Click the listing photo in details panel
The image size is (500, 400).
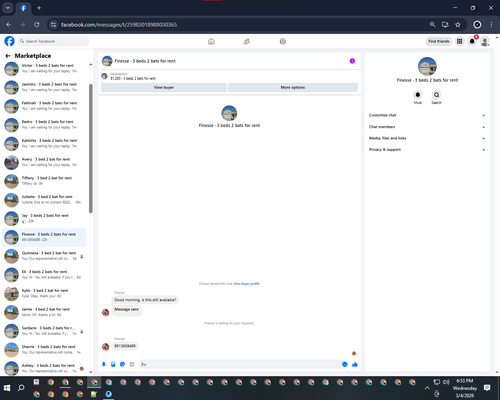tap(427, 66)
